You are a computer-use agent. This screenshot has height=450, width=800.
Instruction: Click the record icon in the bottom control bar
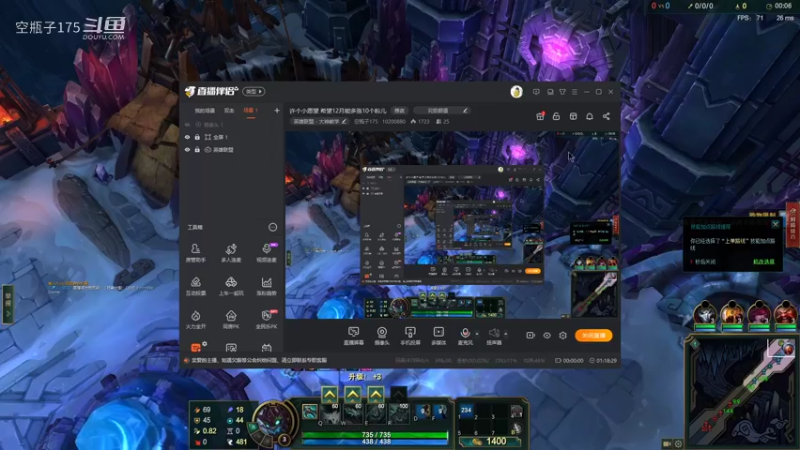point(531,335)
